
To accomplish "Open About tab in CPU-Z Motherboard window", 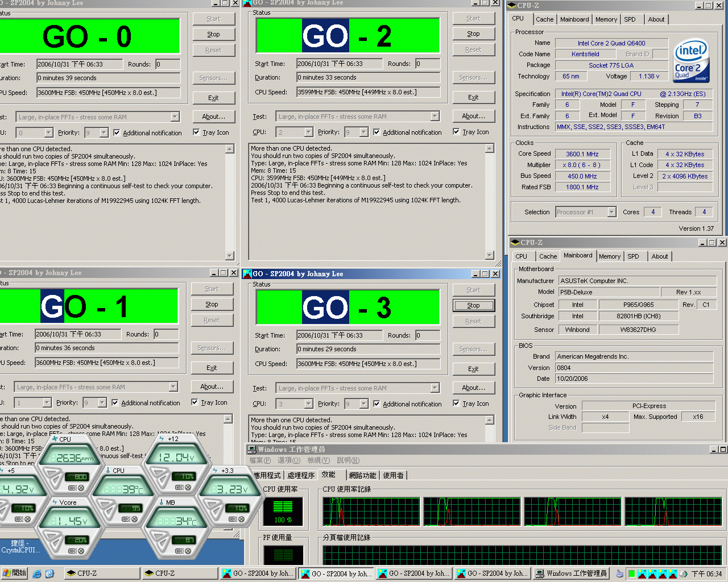I will [x=660, y=256].
